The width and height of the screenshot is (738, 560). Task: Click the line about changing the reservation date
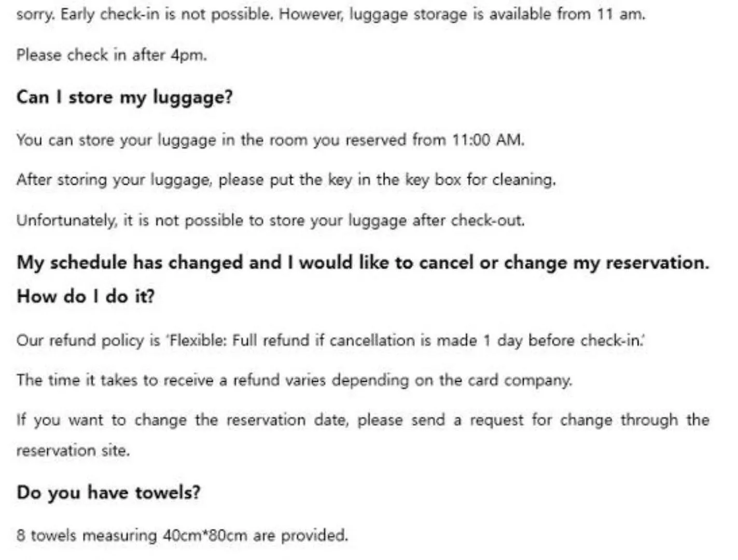pyautogui.click(x=363, y=419)
